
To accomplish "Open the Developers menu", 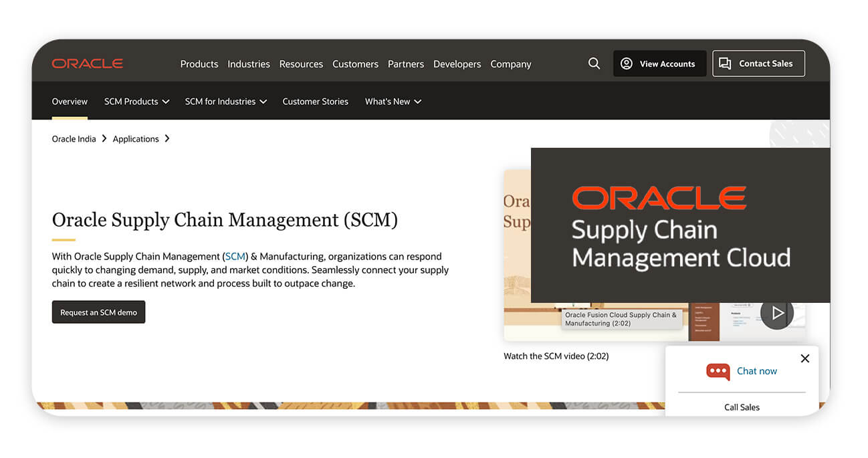I will (457, 64).
